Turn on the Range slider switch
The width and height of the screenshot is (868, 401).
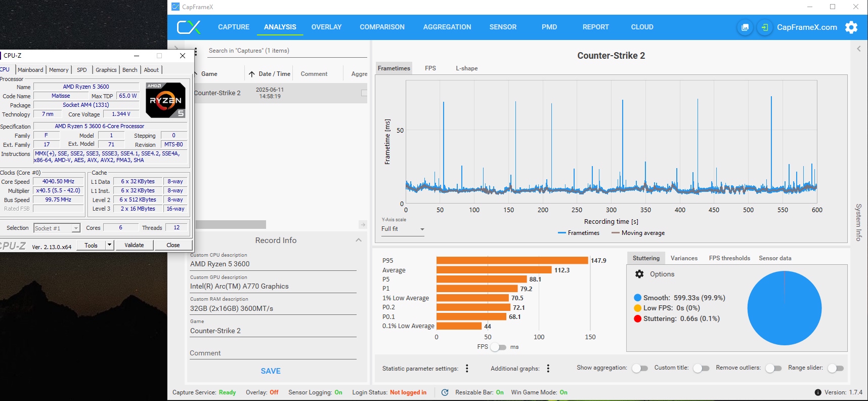pos(836,368)
